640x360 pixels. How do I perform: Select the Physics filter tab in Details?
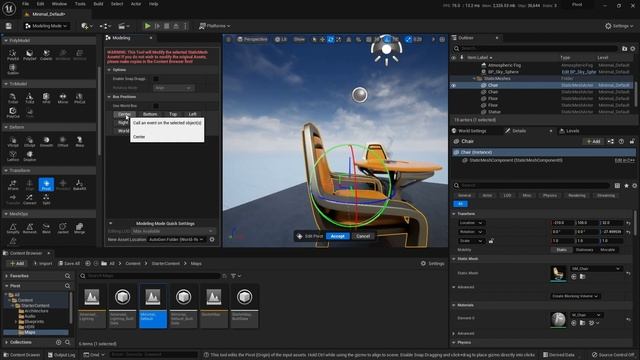550,196
